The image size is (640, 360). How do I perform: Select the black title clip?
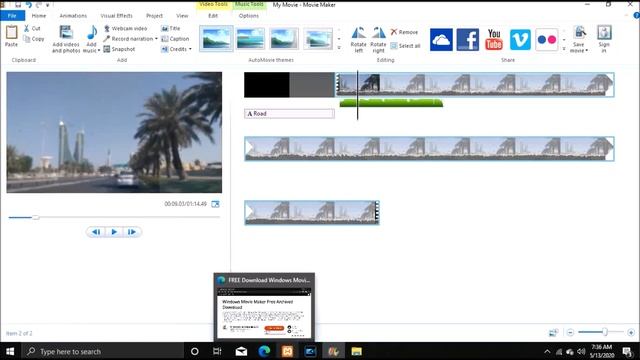pyautogui.click(x=289, y=85)
